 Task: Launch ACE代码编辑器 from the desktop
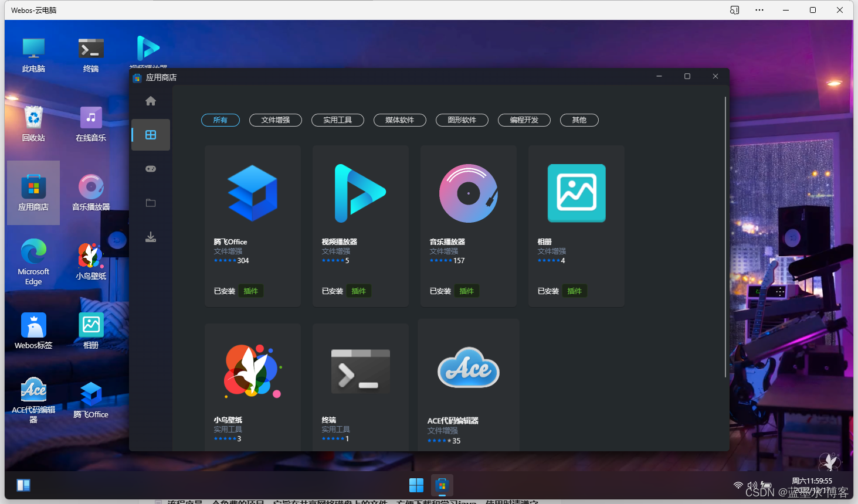pyautogui.click(x=33, y=400)
